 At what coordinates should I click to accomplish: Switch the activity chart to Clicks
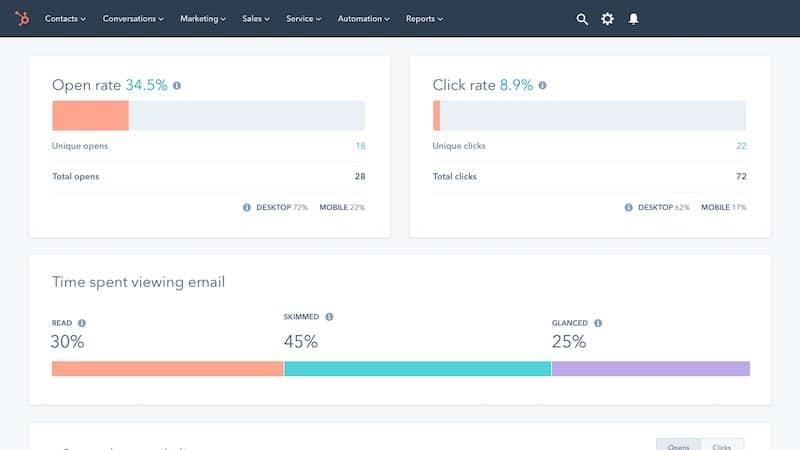(721, 447)
